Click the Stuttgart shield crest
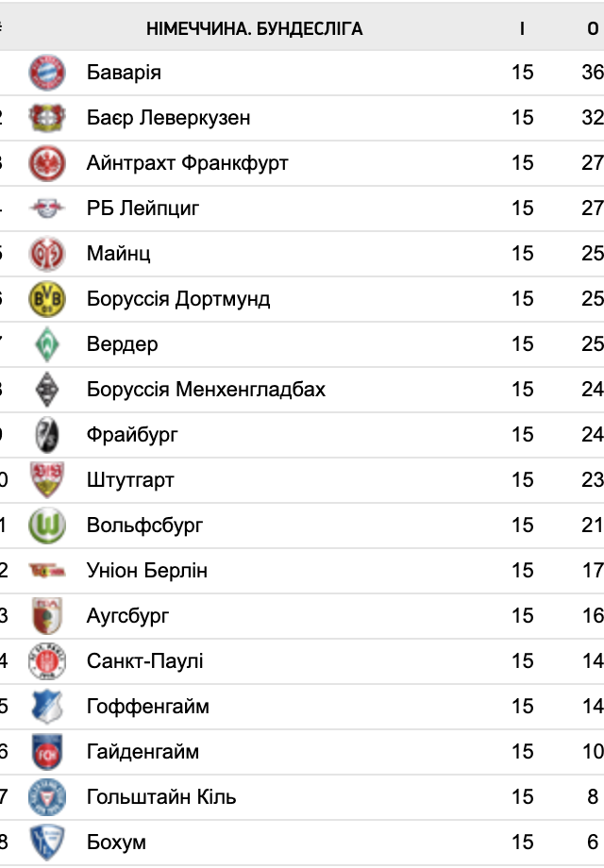The width and height of the screenshot is (604, 868). 47,480
